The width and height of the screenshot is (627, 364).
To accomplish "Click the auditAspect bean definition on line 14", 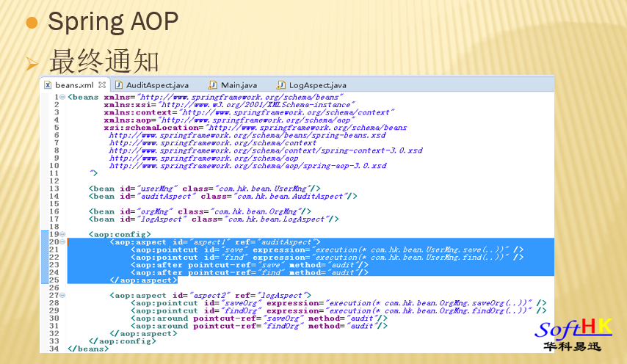I will pyautogui.click(x=222, y=196).
